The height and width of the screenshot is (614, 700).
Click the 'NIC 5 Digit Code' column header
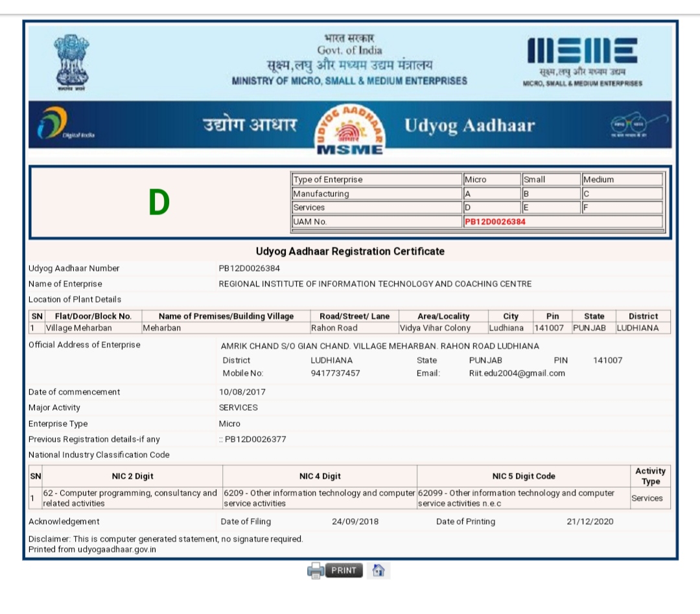[x=523, y=476]
